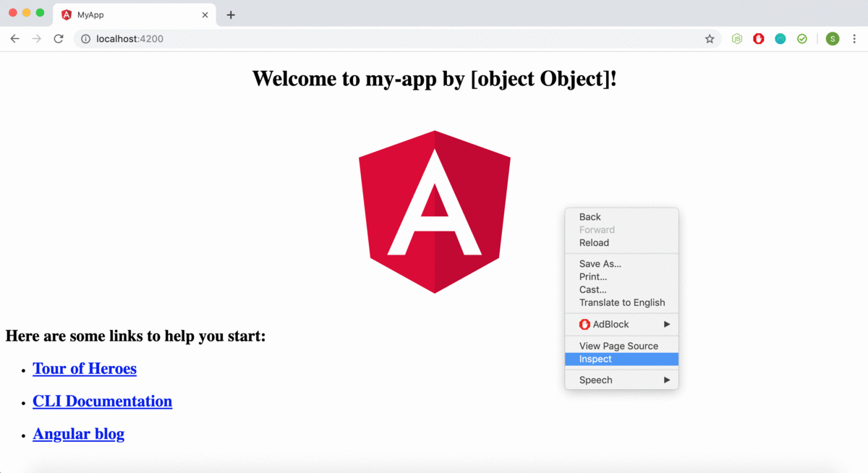Click the teal round extension icon
The image size is (868, 473).
[780, 39]
